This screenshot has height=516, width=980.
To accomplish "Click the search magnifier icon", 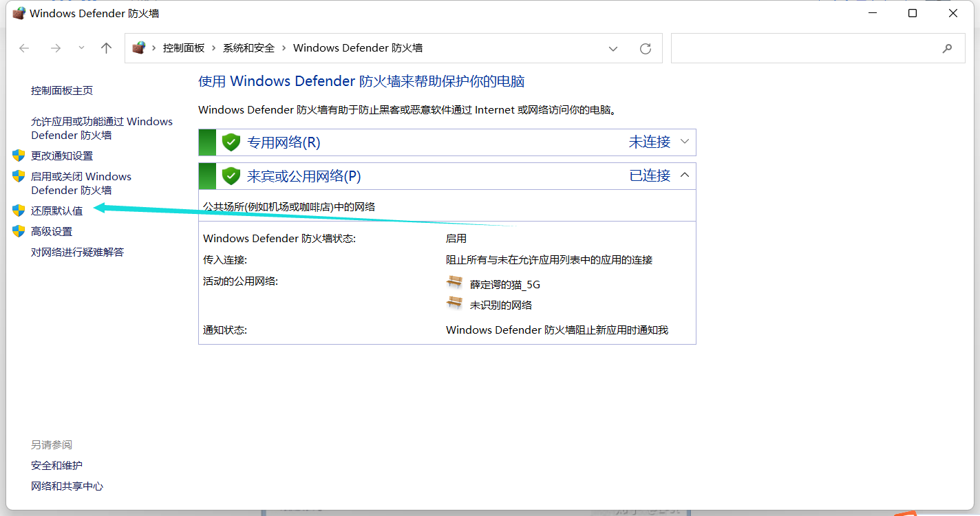I will click(x=948, y=48).
